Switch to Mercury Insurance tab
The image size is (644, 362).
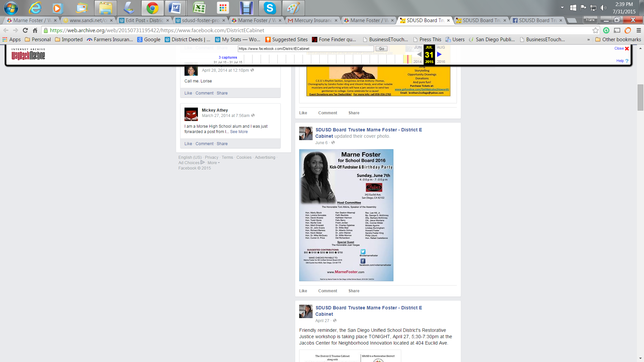pyautogui.click(x=312, y=20)
